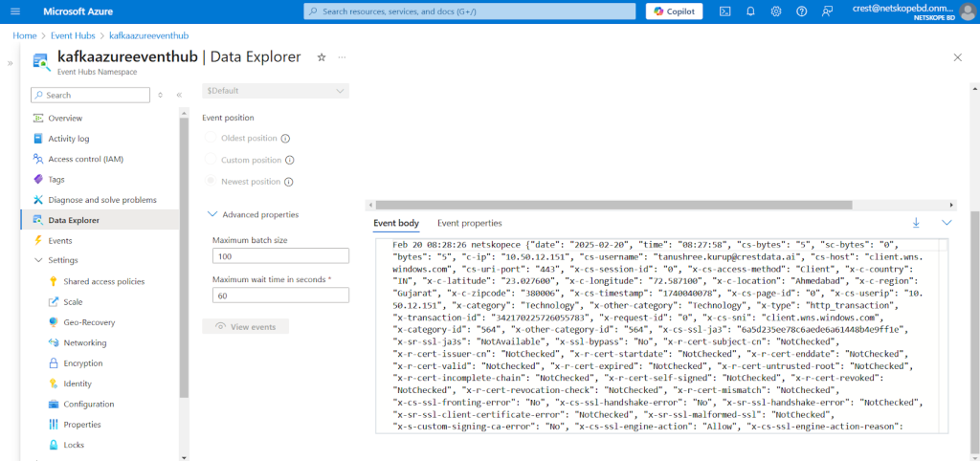Click the account avatar icon
The height and width of the screenshot is (461, 980).
967,11
